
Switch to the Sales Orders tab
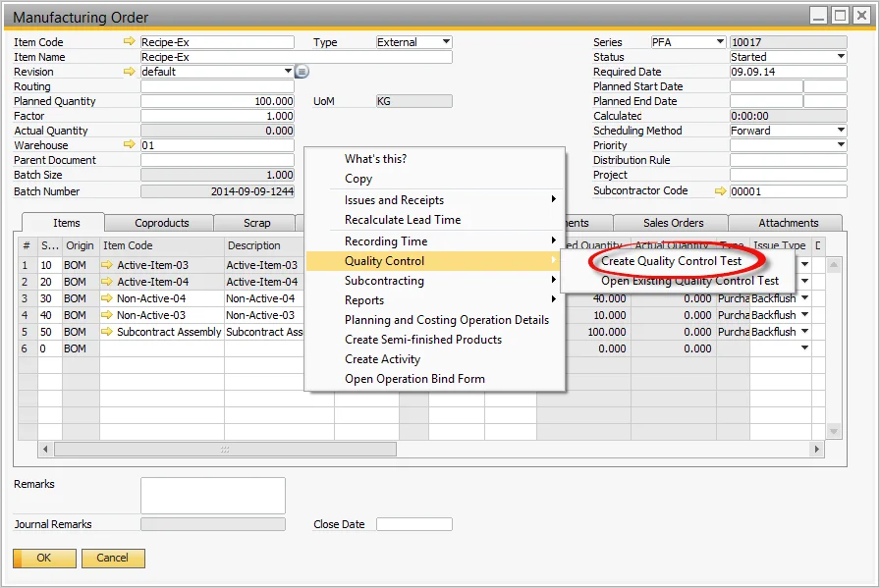pyautogui.click(x=673, y=223)
